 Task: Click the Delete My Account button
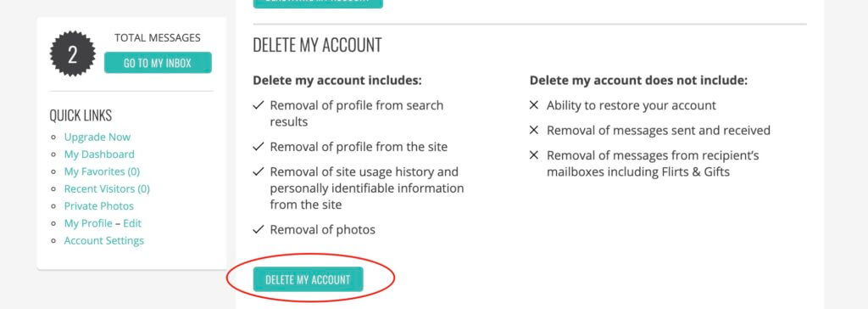[309, 279]
